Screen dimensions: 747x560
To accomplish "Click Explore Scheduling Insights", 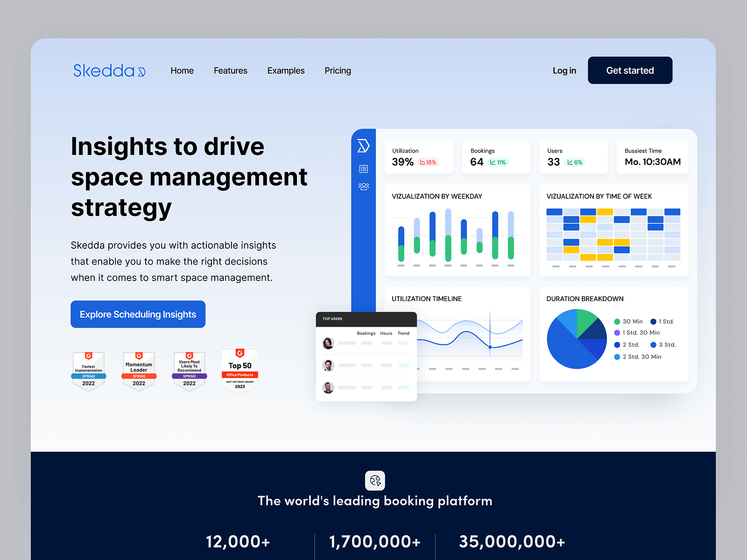I will point(138,314).
